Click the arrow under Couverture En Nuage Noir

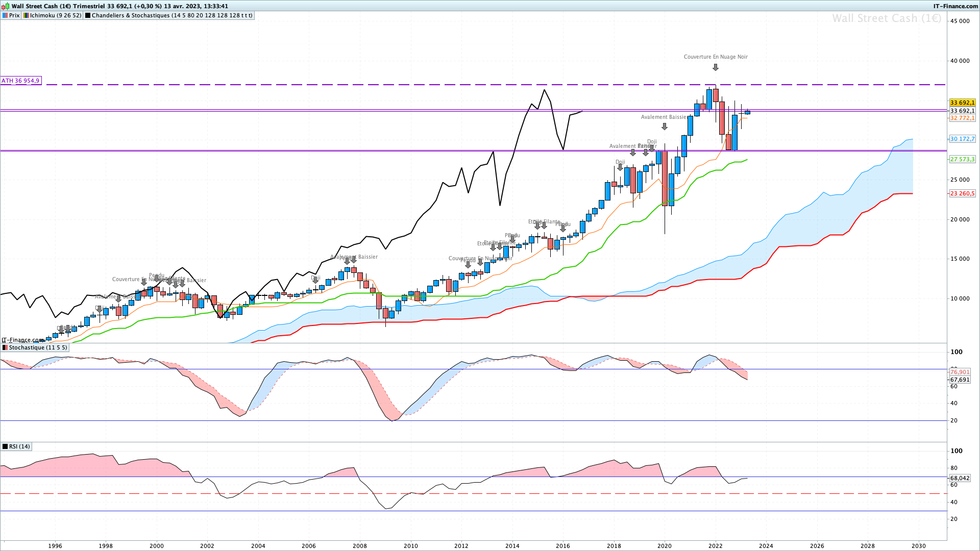coord(716,67)
